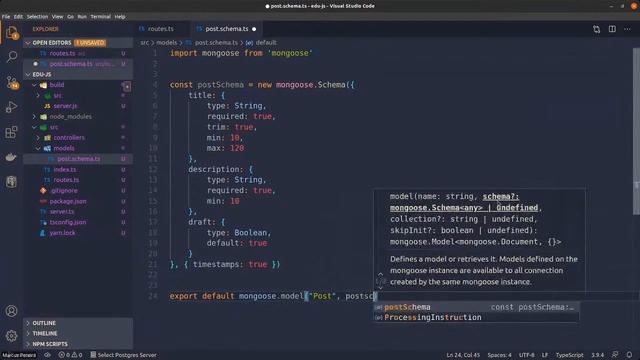Open the Explorer view in activity bar
The width and height of the screenshot is (640, 360).
(x=11, y=33)
